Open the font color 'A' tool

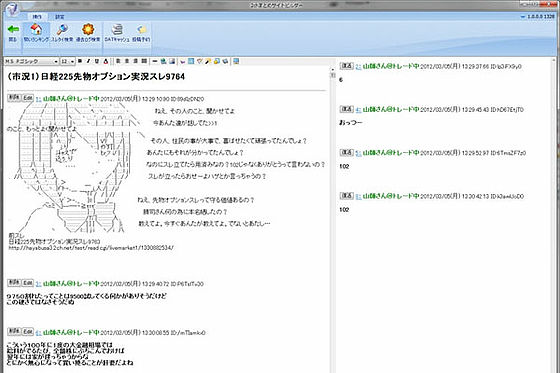click(106, 61)
